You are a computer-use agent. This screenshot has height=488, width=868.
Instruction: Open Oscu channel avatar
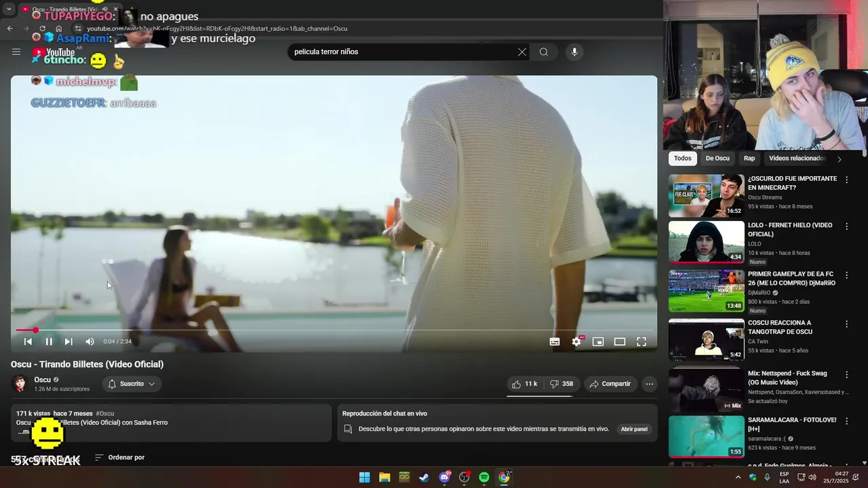click(20, 384)
